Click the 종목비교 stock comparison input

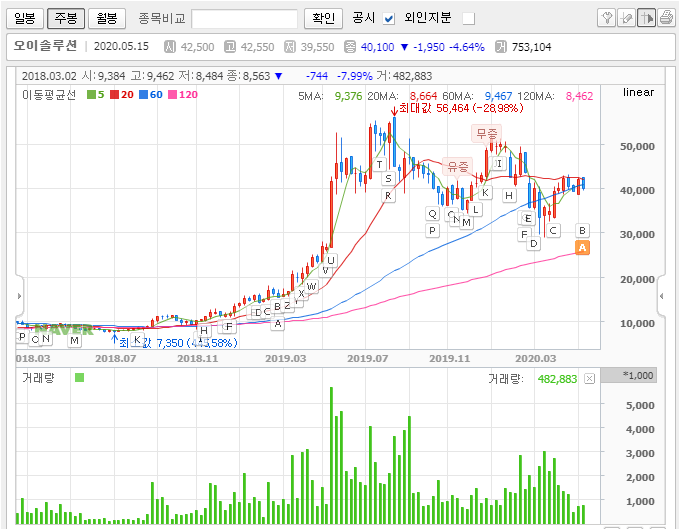pos(244,19)
